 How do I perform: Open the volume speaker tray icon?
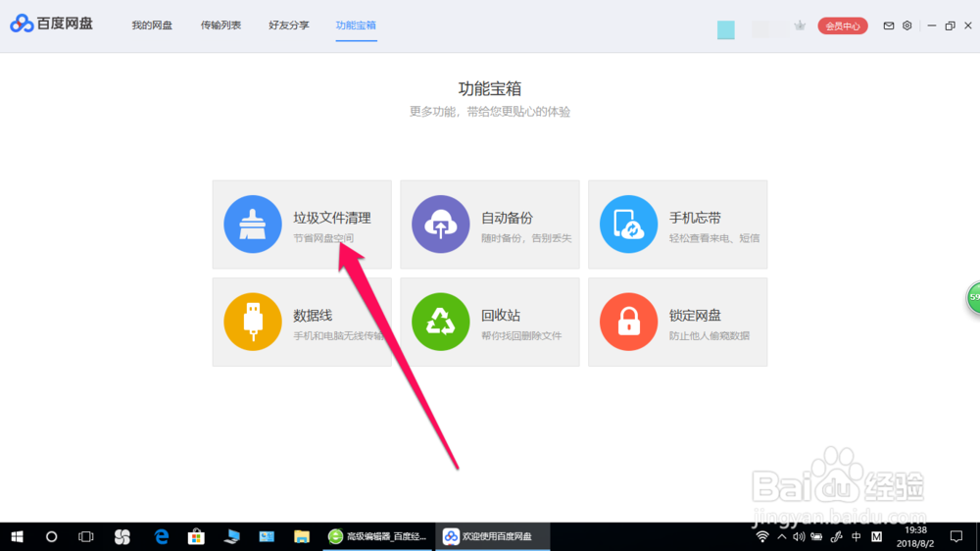click(x=799, y=536)
